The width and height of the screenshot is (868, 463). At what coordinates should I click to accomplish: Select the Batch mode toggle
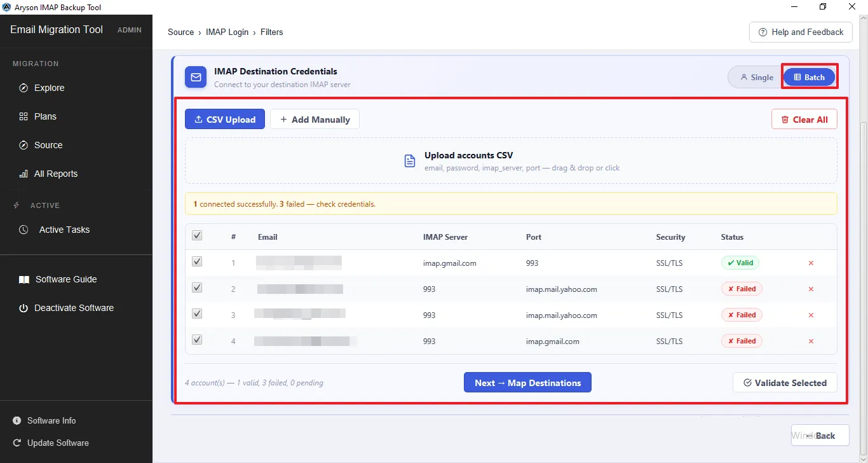click(809, 77)
